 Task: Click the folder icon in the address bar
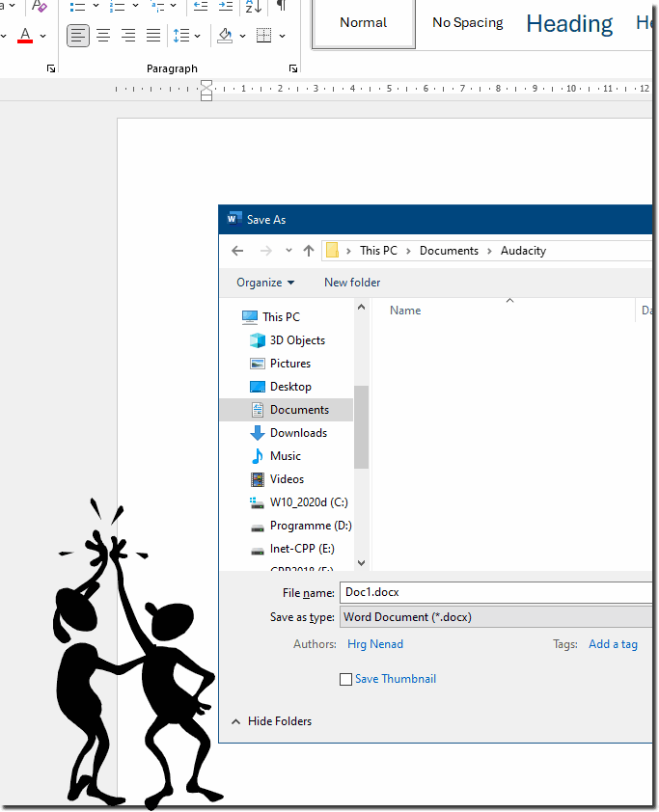[332, 251]
